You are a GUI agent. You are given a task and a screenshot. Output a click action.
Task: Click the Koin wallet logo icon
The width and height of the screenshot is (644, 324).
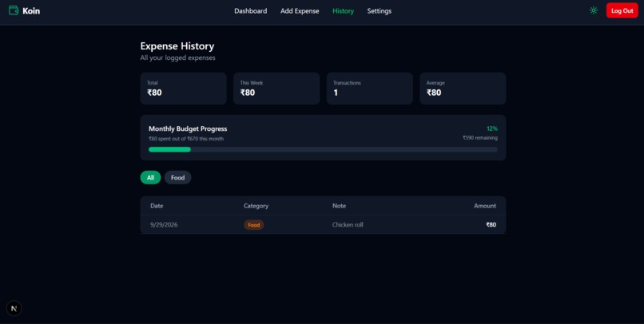coord(14,10)
